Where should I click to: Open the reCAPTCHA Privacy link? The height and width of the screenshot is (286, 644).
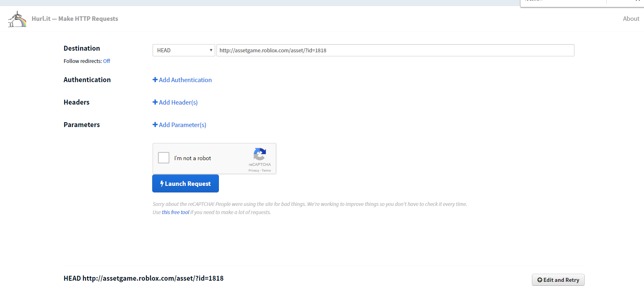tap(254, 170)
